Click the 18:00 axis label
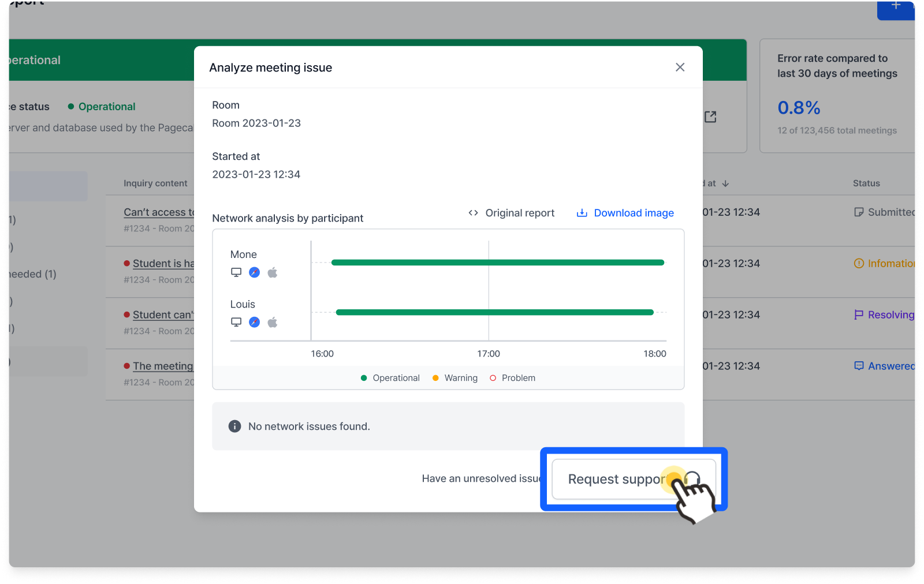 655,354
